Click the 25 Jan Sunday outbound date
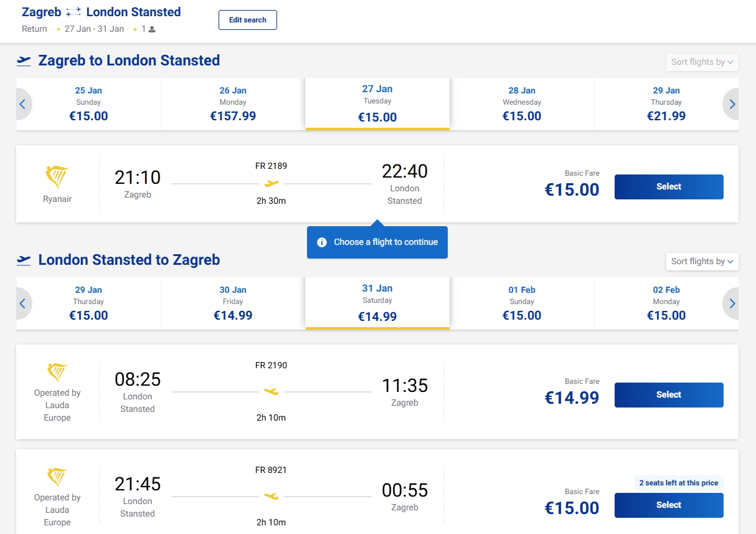This screenshot has width=756, height=534. click(88, 104)
